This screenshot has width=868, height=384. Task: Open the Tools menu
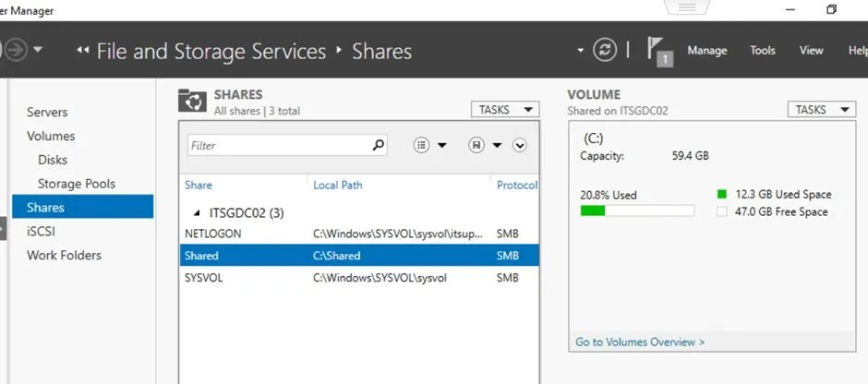(762, 51)
